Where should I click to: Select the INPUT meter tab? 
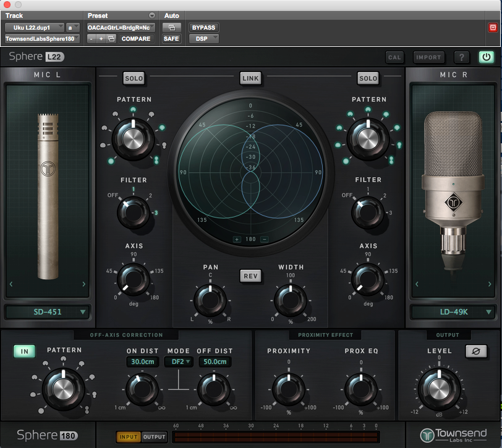(127, 436)
